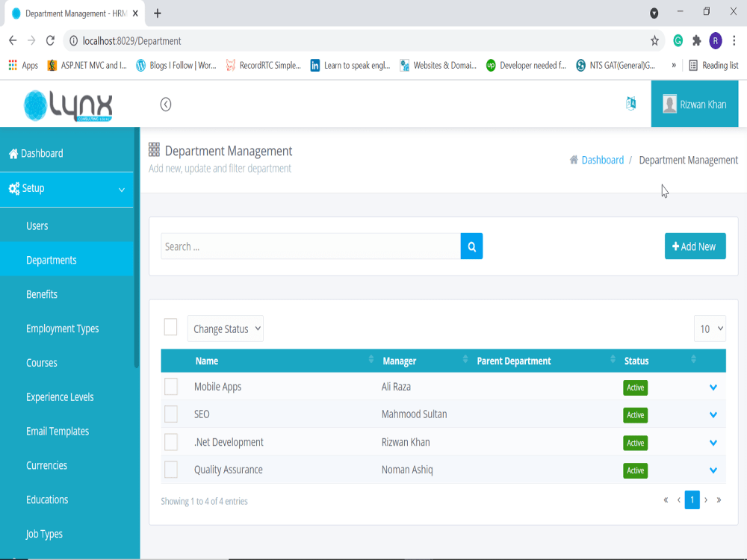Click the browser address bar URL
The width and height of the screenshot is (747, 560).
[x=132, y=41]
